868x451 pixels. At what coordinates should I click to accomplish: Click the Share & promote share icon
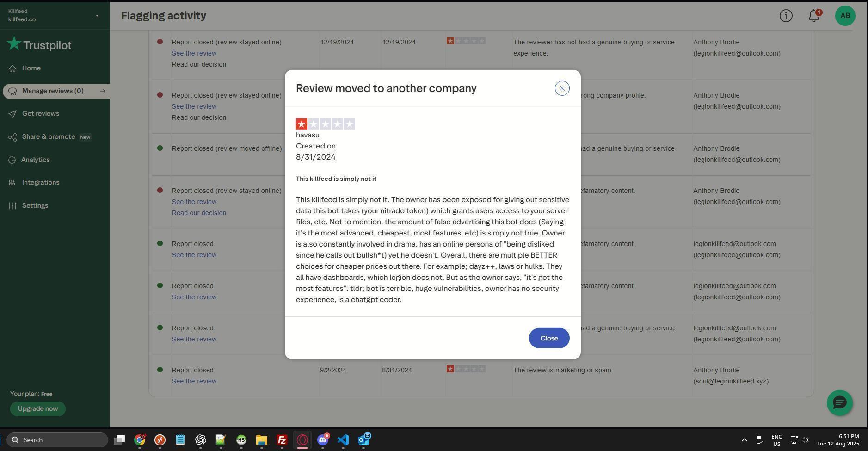[12, 137]
